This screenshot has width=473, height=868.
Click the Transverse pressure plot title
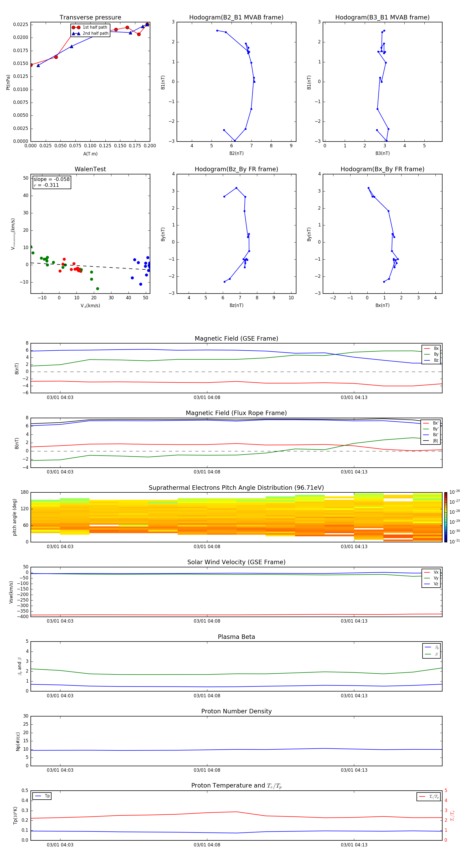coord(90,18)
